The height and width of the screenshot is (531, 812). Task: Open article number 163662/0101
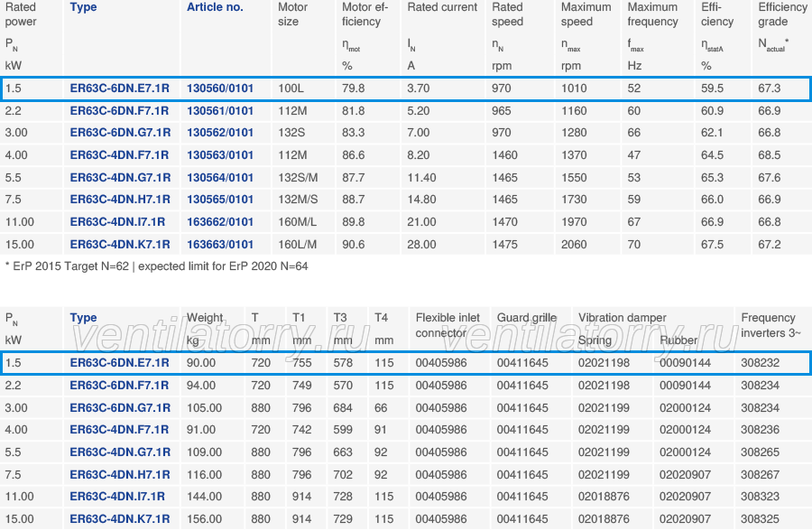coord(220,222)
